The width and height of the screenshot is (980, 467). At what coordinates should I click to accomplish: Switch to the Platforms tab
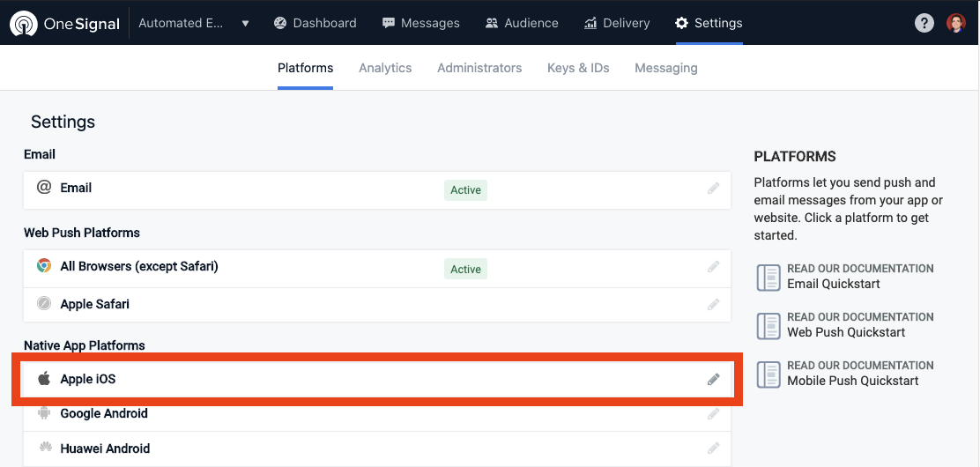tap(305, 68)
